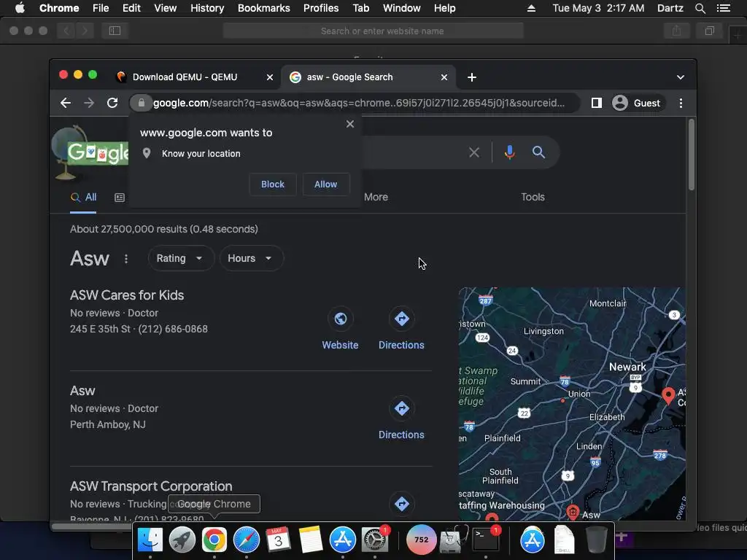Get directions to ASW Cares for Kids
Viewport: 747px width, 560px height.
401,329
